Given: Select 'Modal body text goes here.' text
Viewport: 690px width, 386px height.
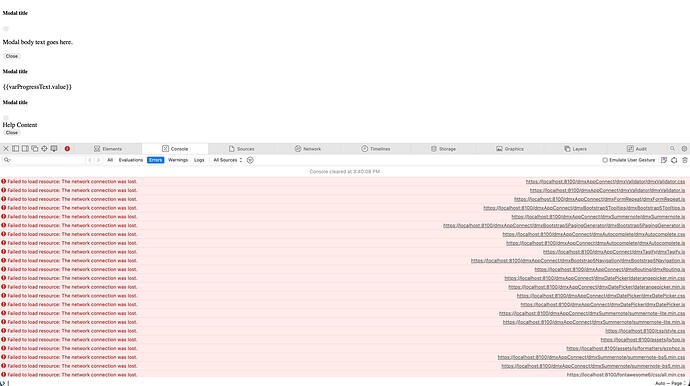Looking at the screenshot, I should point(38,42).
